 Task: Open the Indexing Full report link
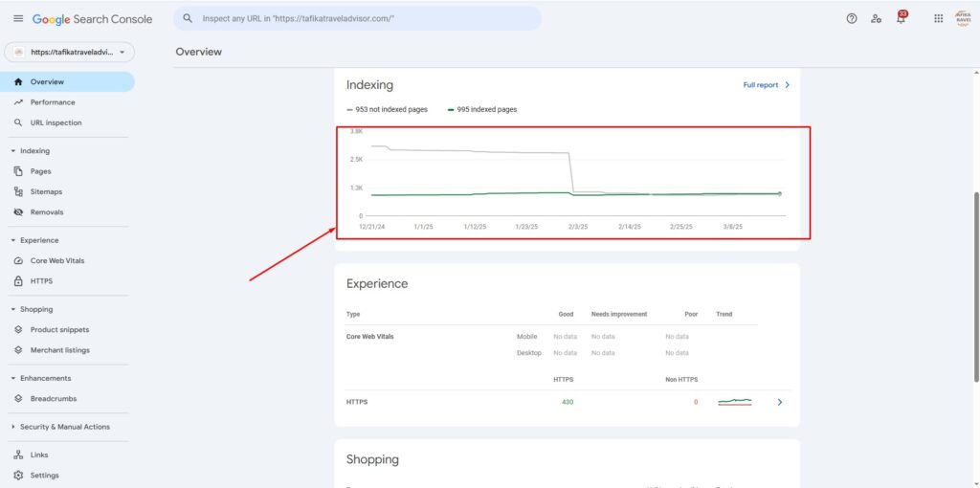pos(767,85)
